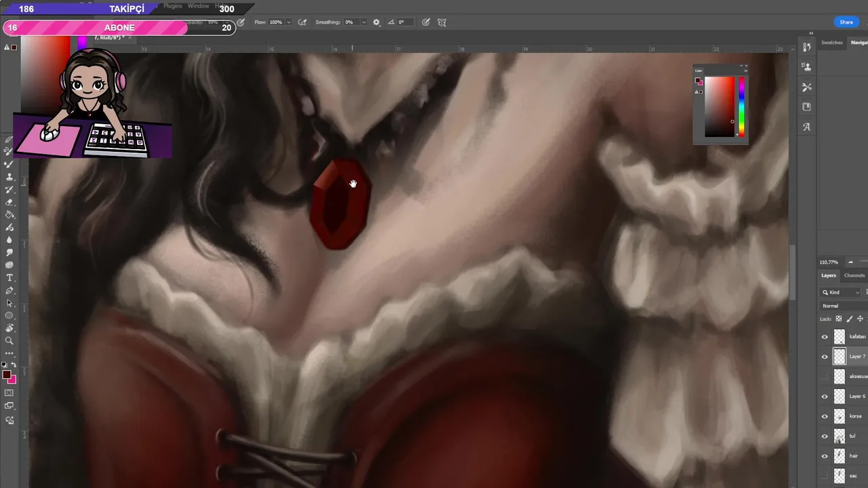The width and height of the screenshot is (868, 488).
Task: Hide the kafatası layer
Action: [x=825, y=337]
